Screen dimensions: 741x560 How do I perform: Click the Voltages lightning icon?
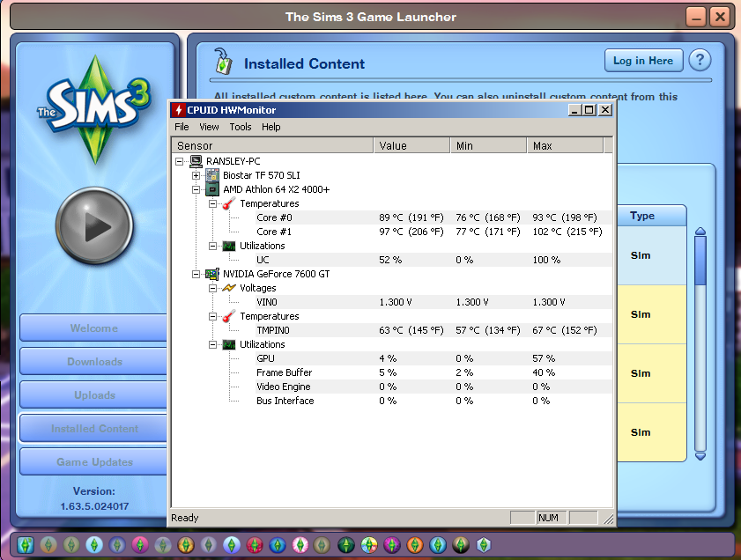click(x=229, y=288)
